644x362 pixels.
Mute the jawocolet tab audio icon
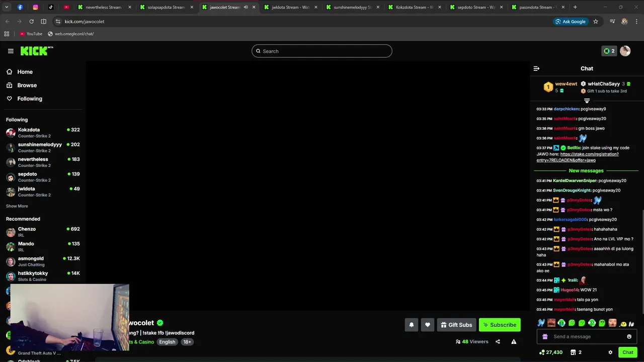coord(246,7)
